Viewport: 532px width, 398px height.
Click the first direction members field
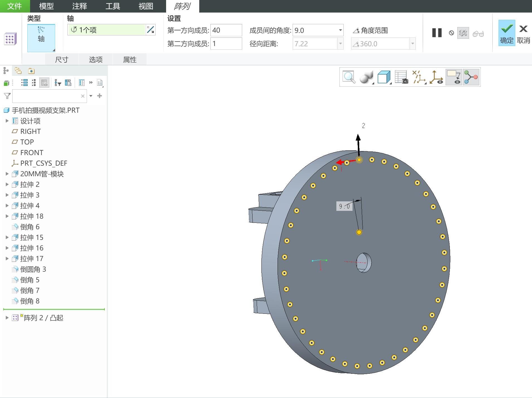[x=226, y=30]
